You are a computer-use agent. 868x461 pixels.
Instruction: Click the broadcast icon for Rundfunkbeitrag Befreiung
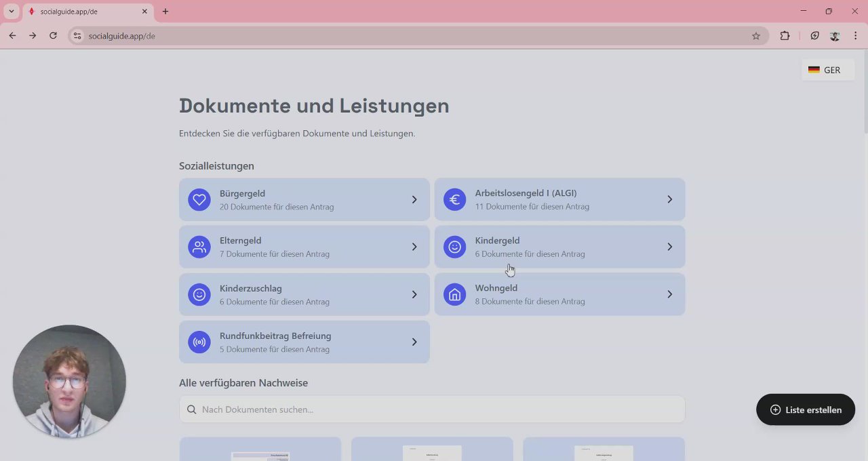pos(199,342)
